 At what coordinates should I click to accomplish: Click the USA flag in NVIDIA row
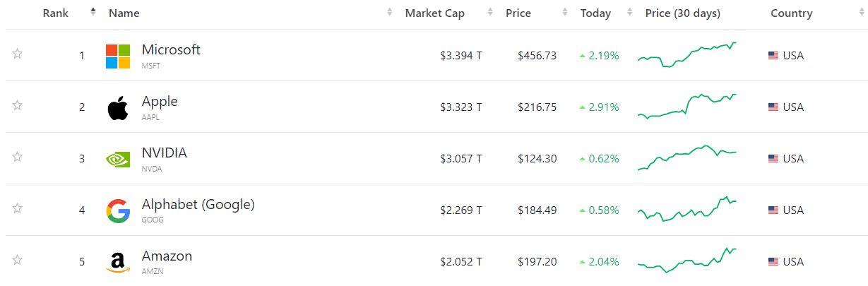[773, 159]
